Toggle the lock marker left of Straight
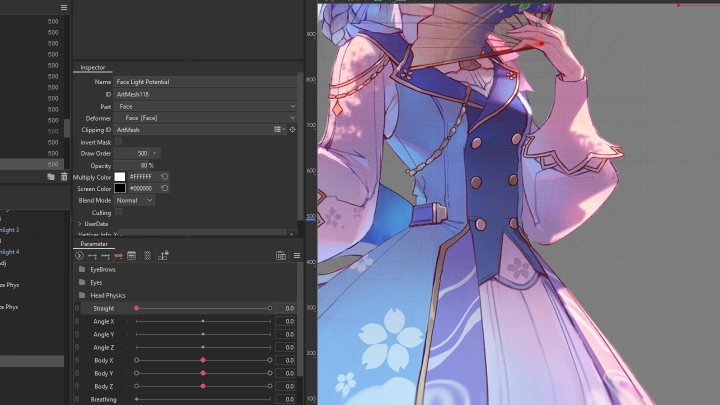Image resolution: width=720 pixels, height=405 pixels. [x=77, y=308]
